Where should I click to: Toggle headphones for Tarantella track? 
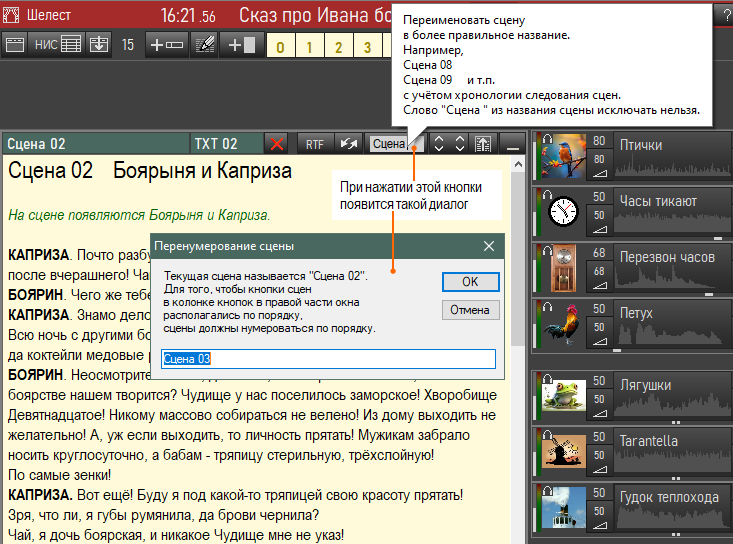coord(547,435)
